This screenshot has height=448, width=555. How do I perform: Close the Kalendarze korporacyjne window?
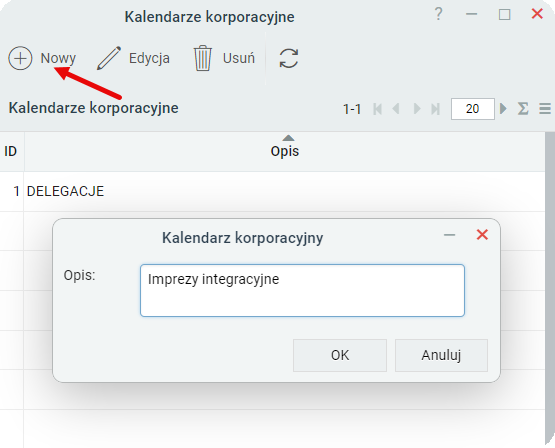click(537, 14)
